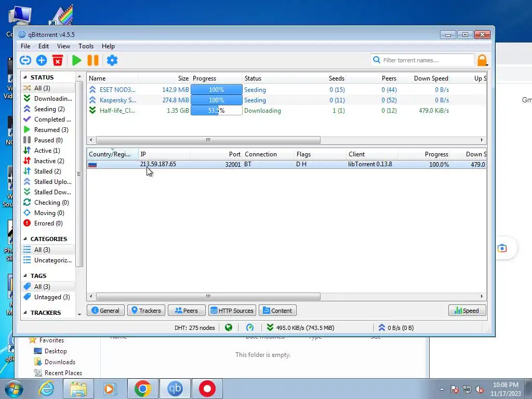Click the red record icon in taskbar
The width and height of the screenshot is (532, 399).
click(207, 389)
